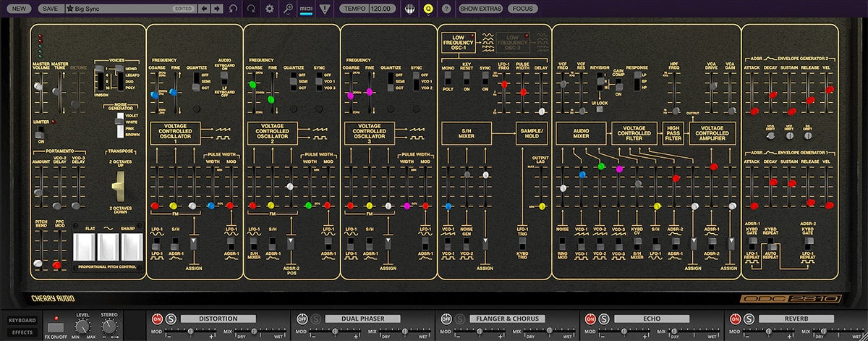The image size is (868, 341).
Task: Open the zoom magnifier control
Action: pyautogui.click(x=288, y=9)
